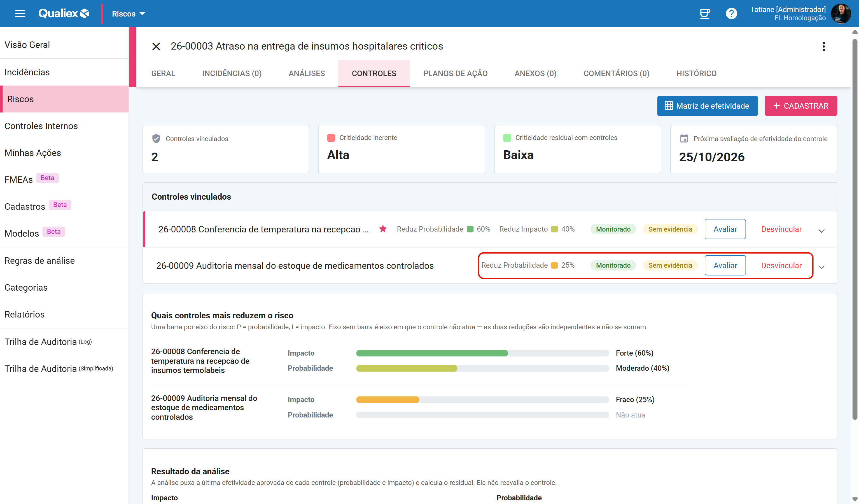Select the CONTROLES tab
859x504 pixels.
[374, 73]
